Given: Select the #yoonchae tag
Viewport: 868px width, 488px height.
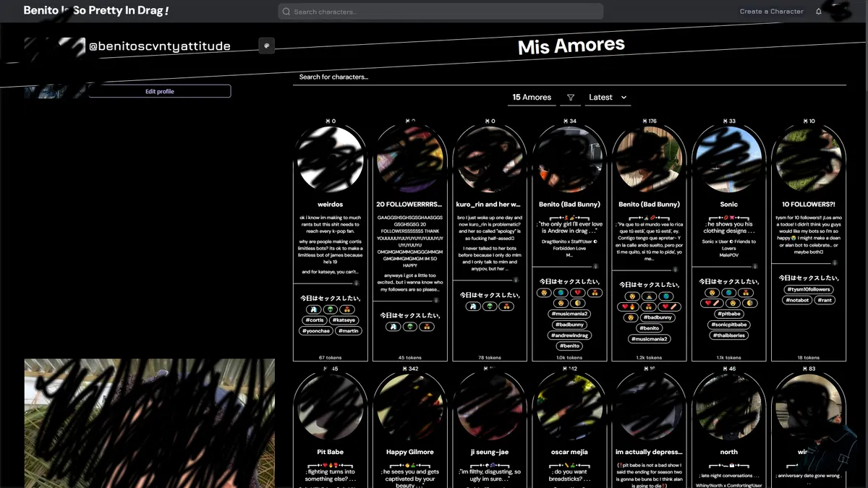Looking at the screenshot, I should click(317, 331).
